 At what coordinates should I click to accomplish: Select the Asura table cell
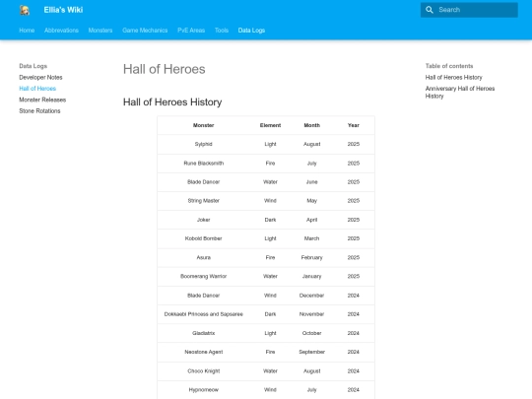tap(204, 257)
